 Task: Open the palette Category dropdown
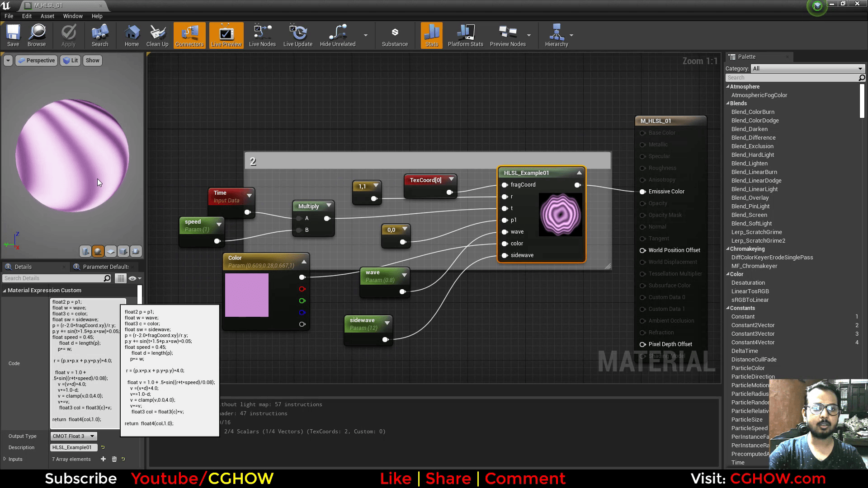(808, 69)
